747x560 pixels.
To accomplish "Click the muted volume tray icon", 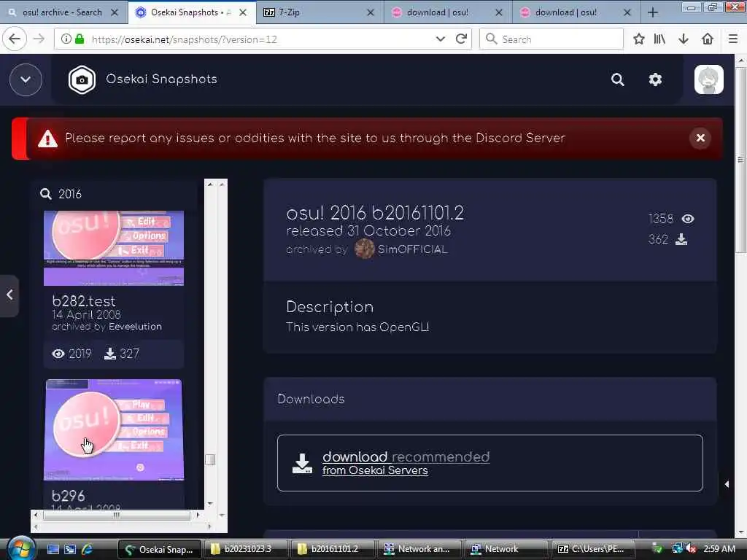I will tap(692, 549).
